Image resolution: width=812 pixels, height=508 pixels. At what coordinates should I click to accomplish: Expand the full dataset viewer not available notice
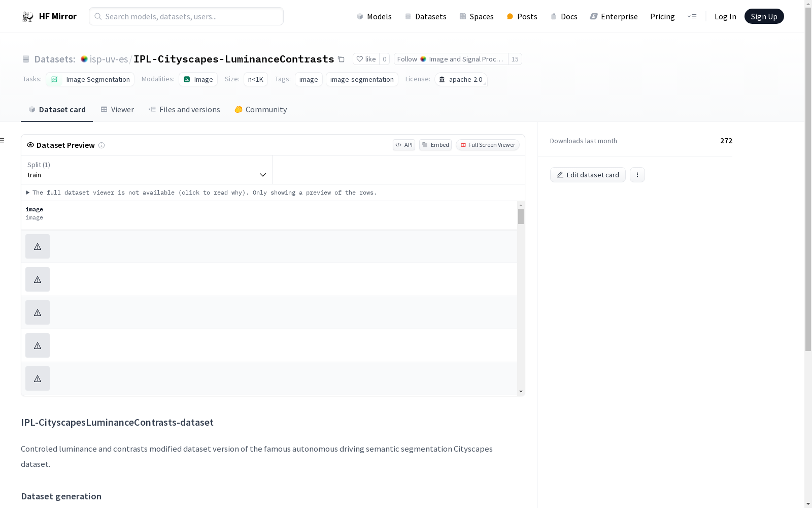[201, 193]
